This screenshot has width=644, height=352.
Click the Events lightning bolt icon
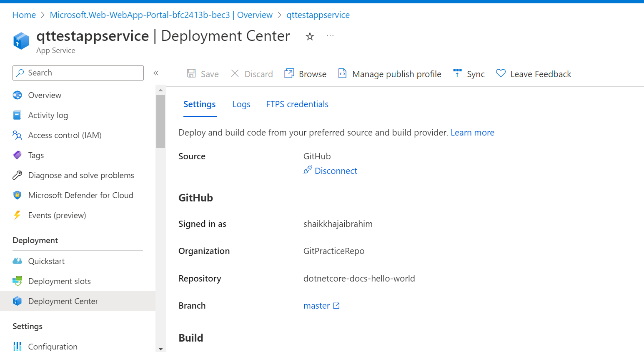coord(17,215)
